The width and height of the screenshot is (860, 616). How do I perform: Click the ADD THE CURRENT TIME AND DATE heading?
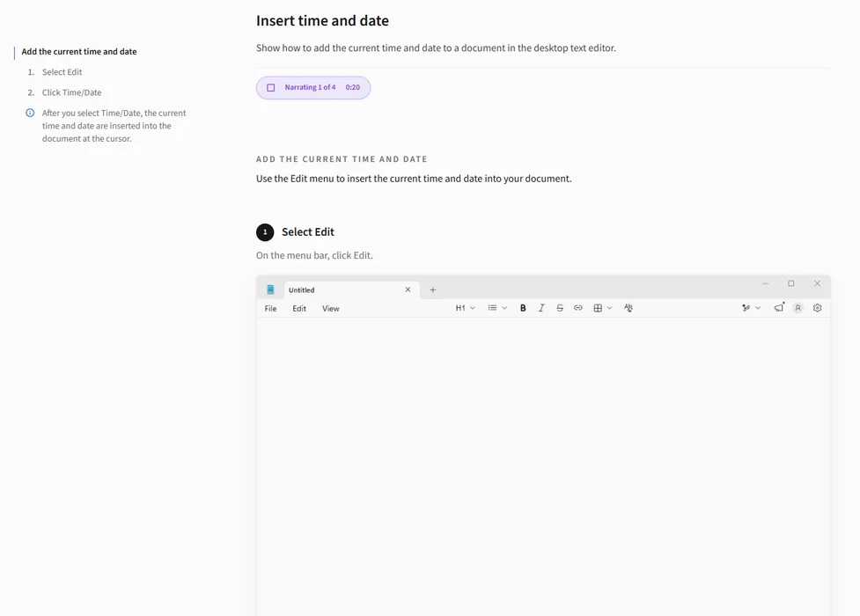click(342, 159)
